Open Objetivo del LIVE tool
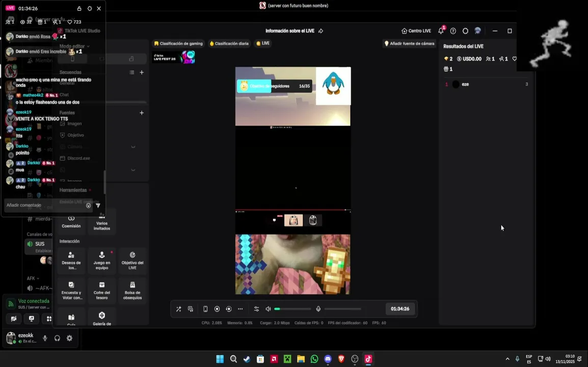Screen dimensions: 588x367 point(132,260)
